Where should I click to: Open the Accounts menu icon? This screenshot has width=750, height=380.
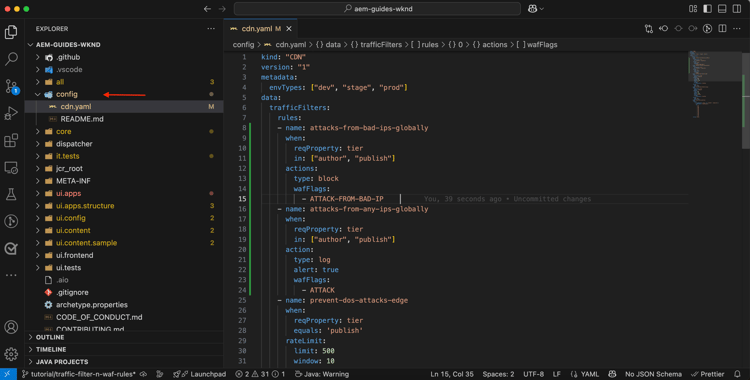tap(11, 327)
